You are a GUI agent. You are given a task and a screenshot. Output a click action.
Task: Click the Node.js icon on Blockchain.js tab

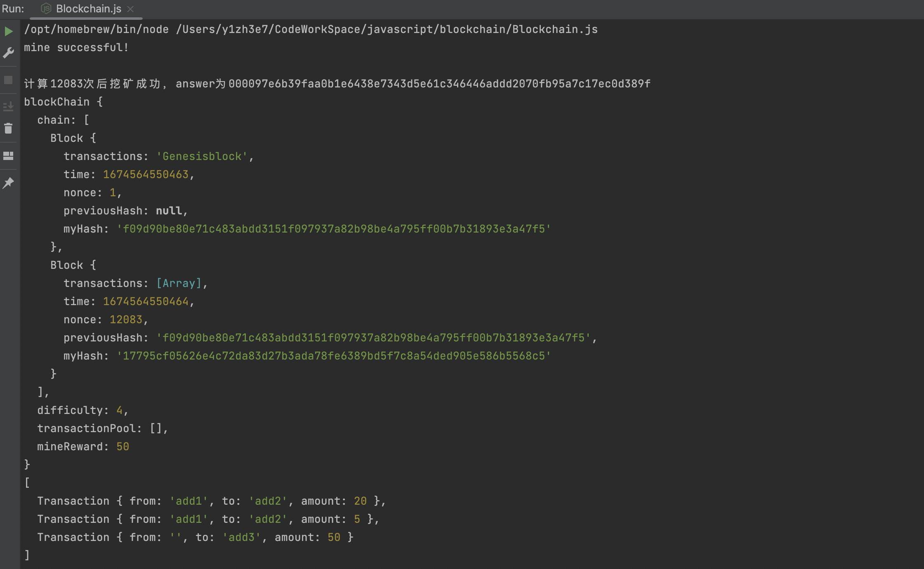[46, 8]
